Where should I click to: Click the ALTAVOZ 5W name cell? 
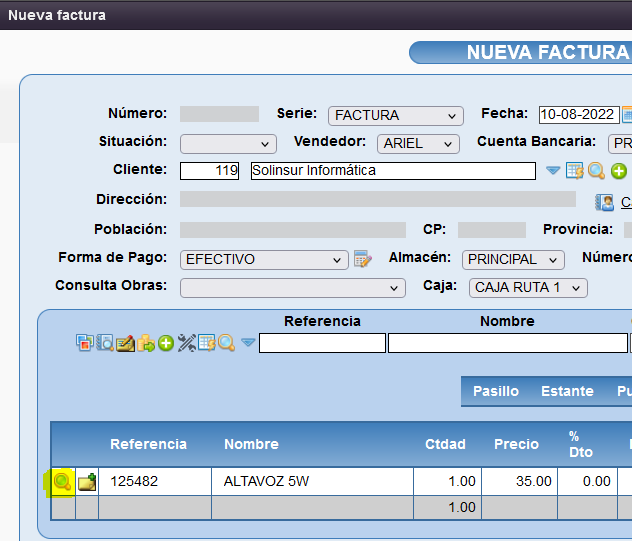pyautogui.click(x=312, y=481)
